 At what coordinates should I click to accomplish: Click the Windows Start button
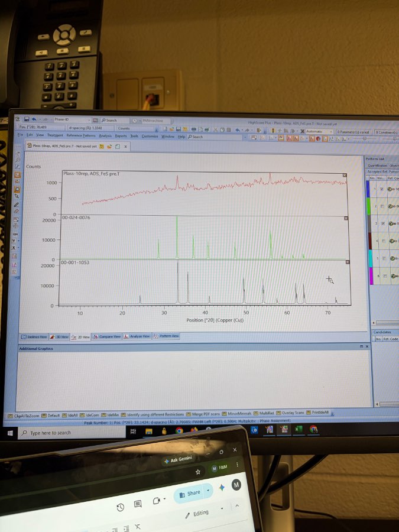(10, 433)
